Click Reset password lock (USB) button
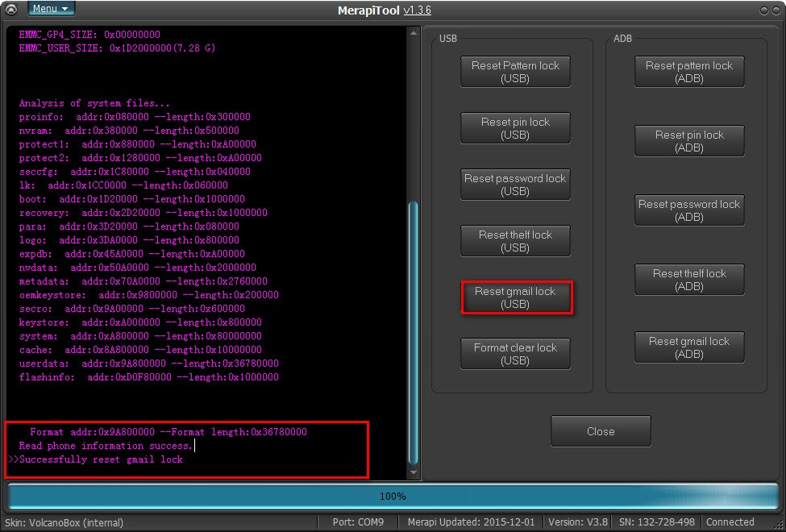Viewport: 786px width, 532px height. [515, 185]
